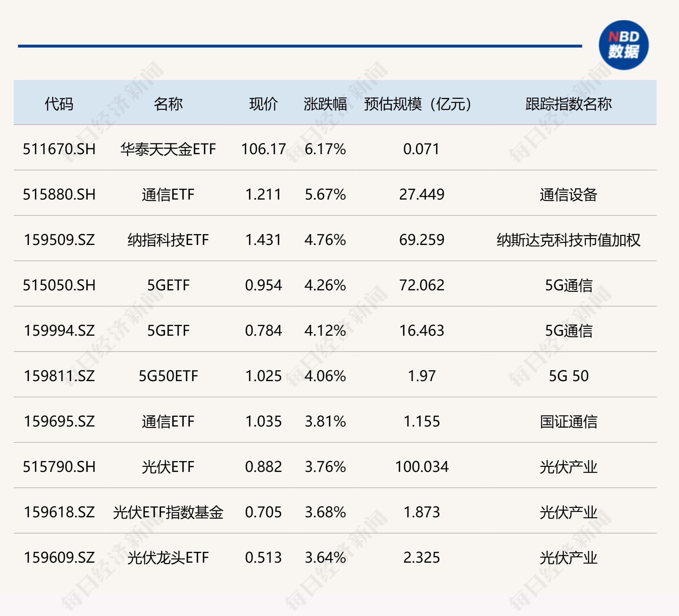Click 5GETF in the 515050.SH row
The image size is (679, 616).
click(x=168, y=285)
